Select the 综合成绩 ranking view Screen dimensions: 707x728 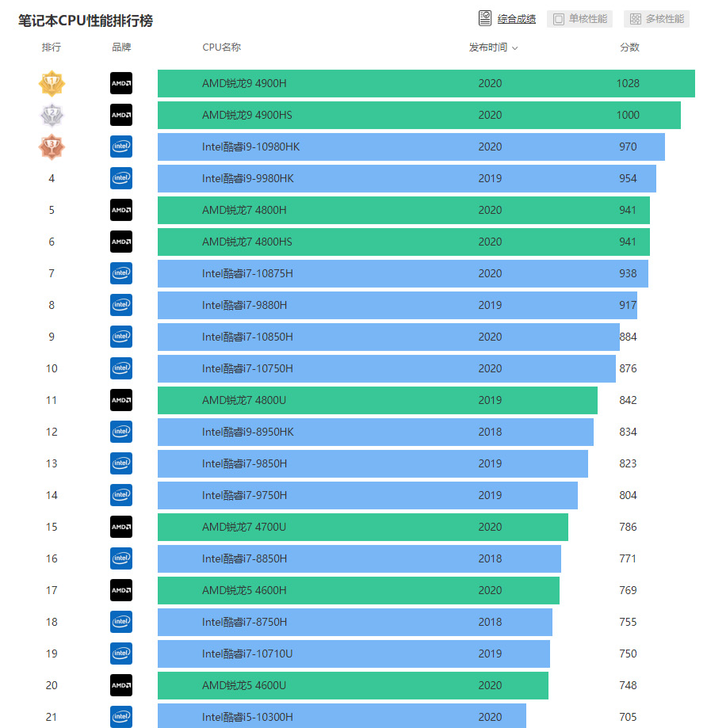click(516, 18)
